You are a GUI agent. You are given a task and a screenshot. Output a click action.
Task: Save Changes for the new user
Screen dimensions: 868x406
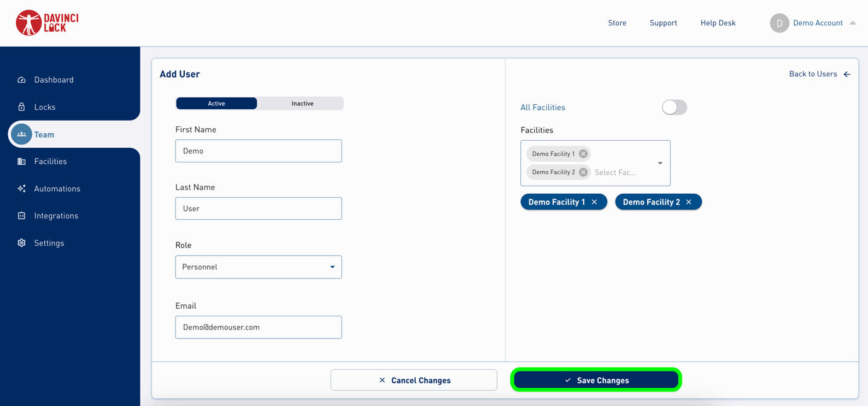coord(595,379)
